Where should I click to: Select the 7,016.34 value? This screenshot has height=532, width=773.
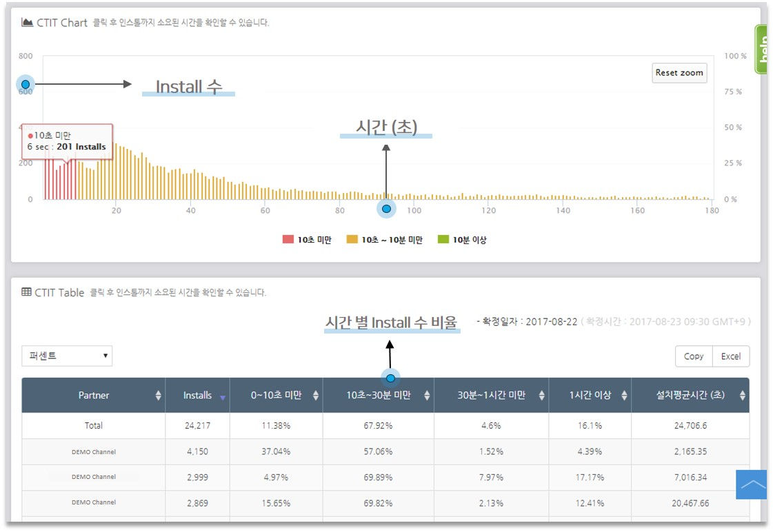pyautogui.click(x=691, y=478)
